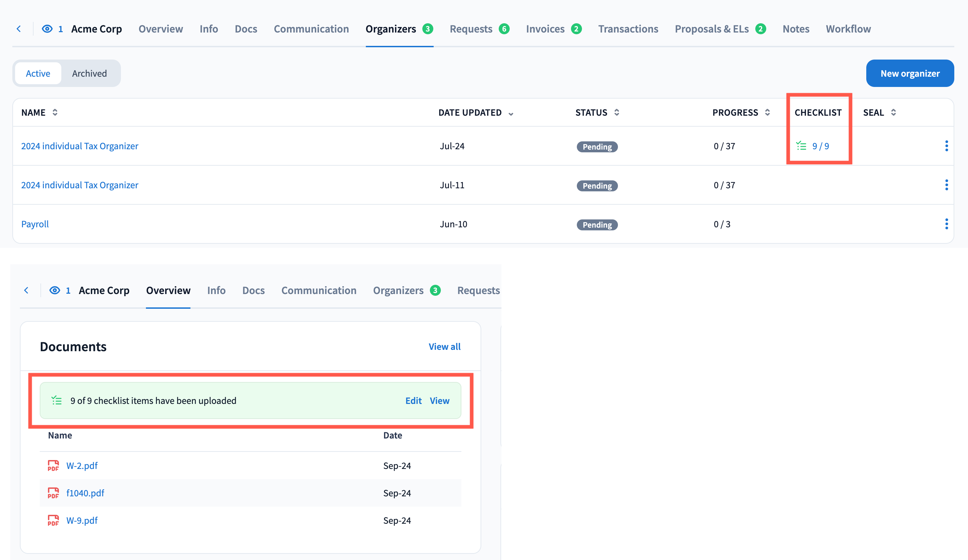Screen dimensions: 968x560
Task: Click PDF icon next to f1040.pdf
Action: click(53, 493)
